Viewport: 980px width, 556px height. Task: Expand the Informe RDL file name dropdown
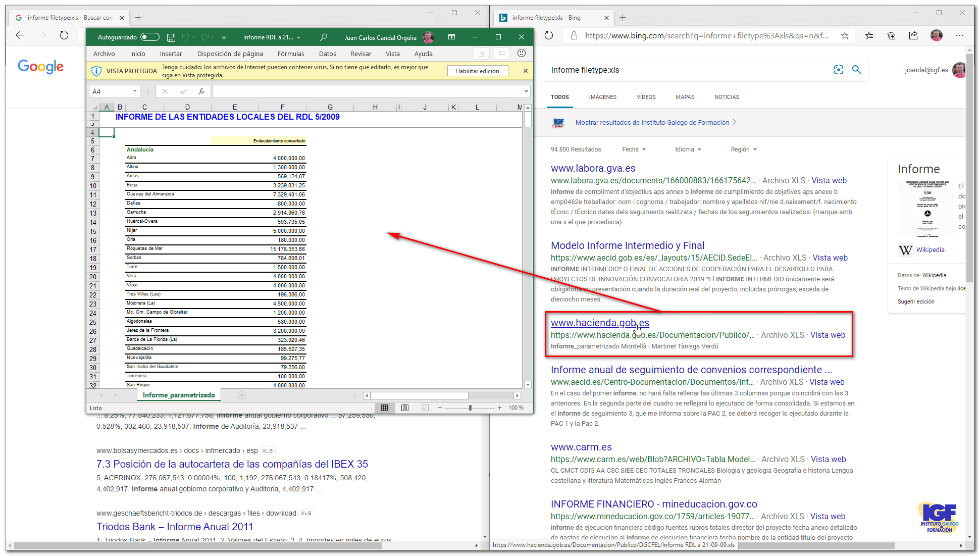pos(298,37)
